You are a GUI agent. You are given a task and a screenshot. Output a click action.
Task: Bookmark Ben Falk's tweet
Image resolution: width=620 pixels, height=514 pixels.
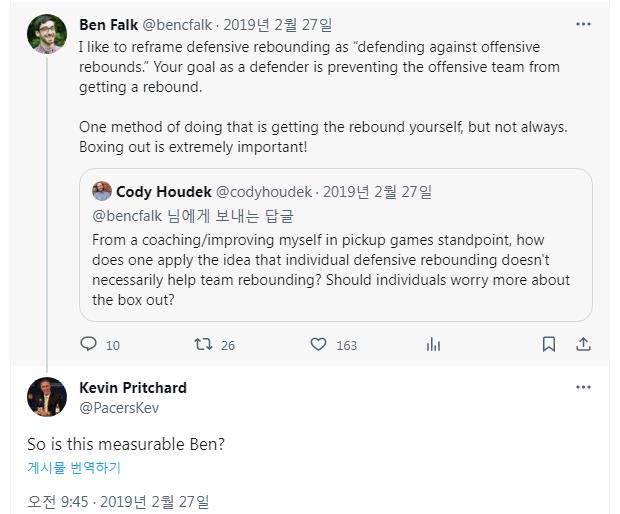point(549,344)
